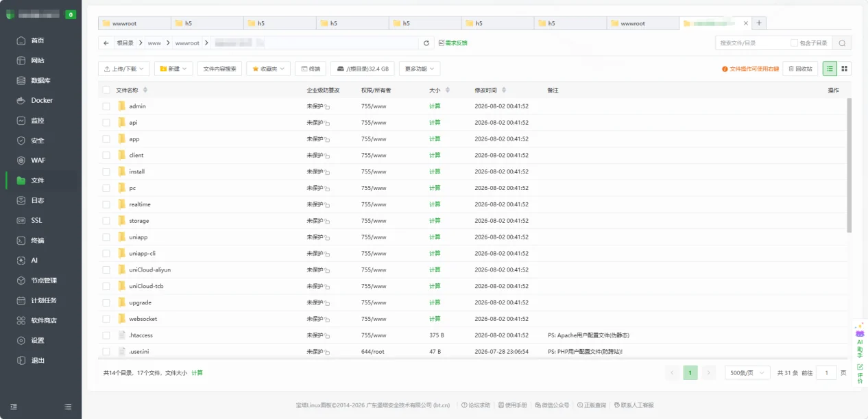Check the box for .user.ini file

(x=106, y=352)
